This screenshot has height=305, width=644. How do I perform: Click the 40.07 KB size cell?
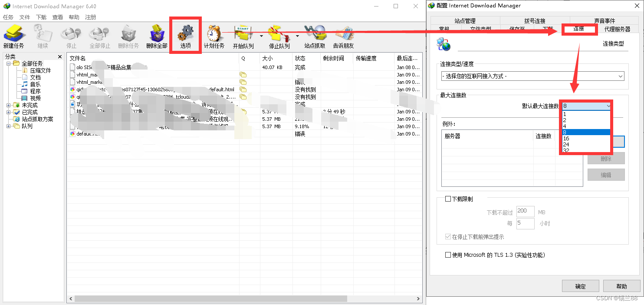(x=272, y=67)
